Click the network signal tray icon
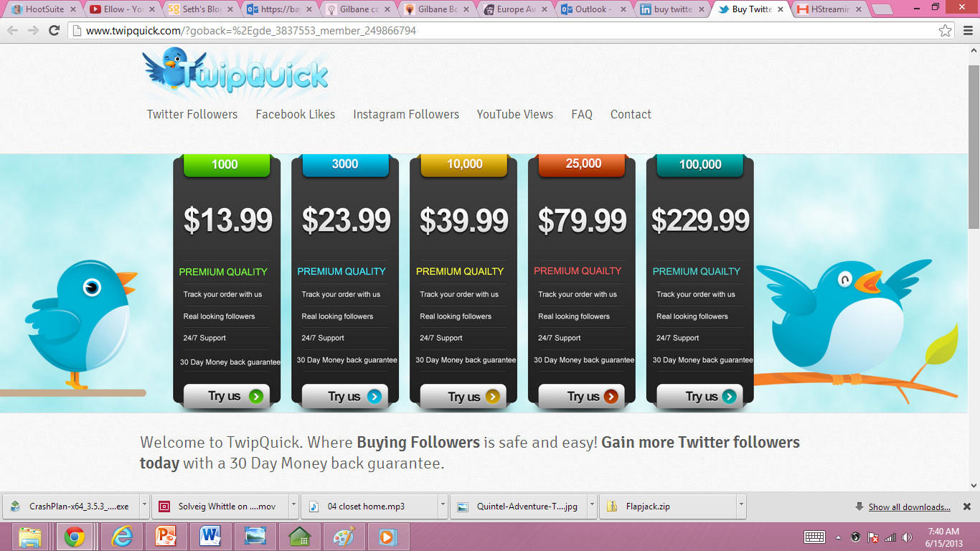 pos(890,537)
